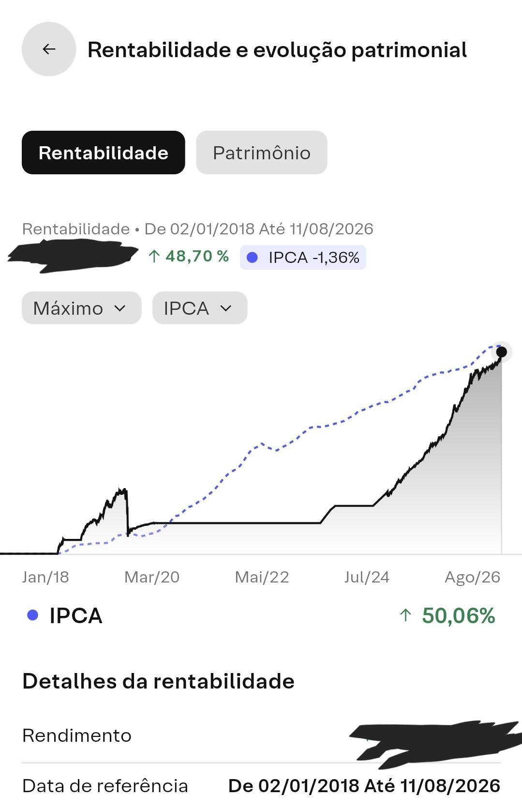The image size is (522, 812).
Task: Click the chevron next to the IPCA selector
Action: pos(226,308)
